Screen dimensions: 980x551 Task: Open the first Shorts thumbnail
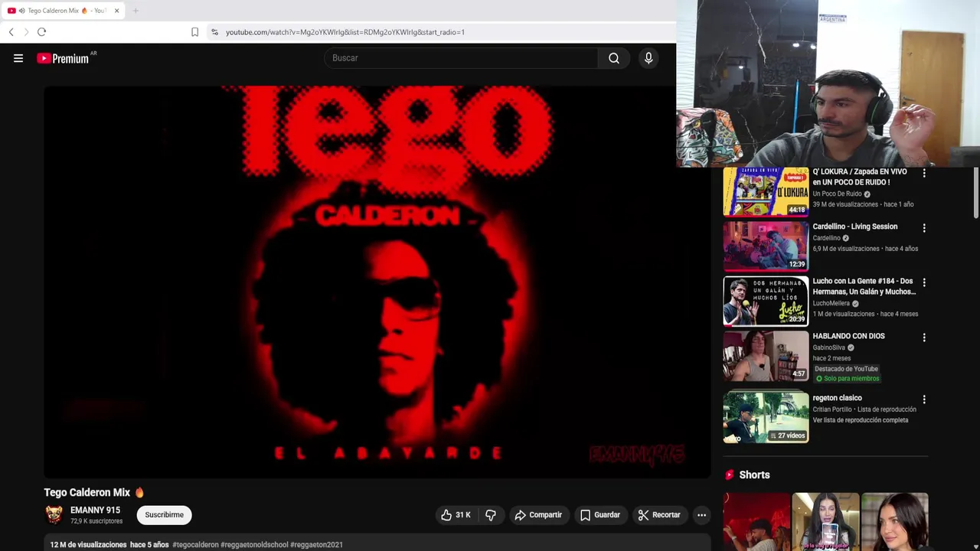[756, 522]
